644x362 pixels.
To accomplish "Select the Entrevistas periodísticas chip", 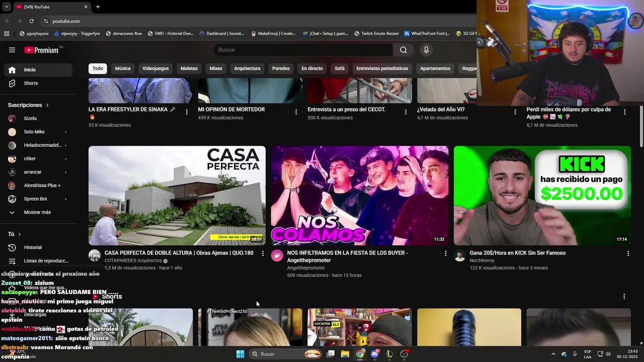I will pos(382,68).
